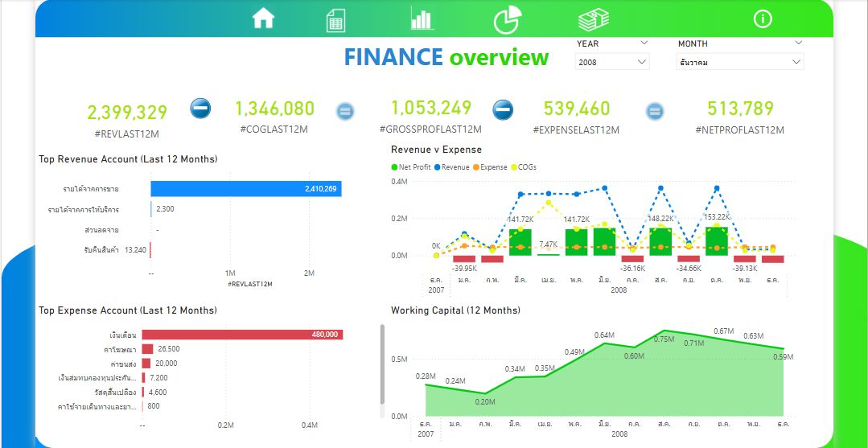Click the เงินเดือน expense bar
The height and width of the screenshot is (448, 868).
pyautogui.click(x=241, y=335)
